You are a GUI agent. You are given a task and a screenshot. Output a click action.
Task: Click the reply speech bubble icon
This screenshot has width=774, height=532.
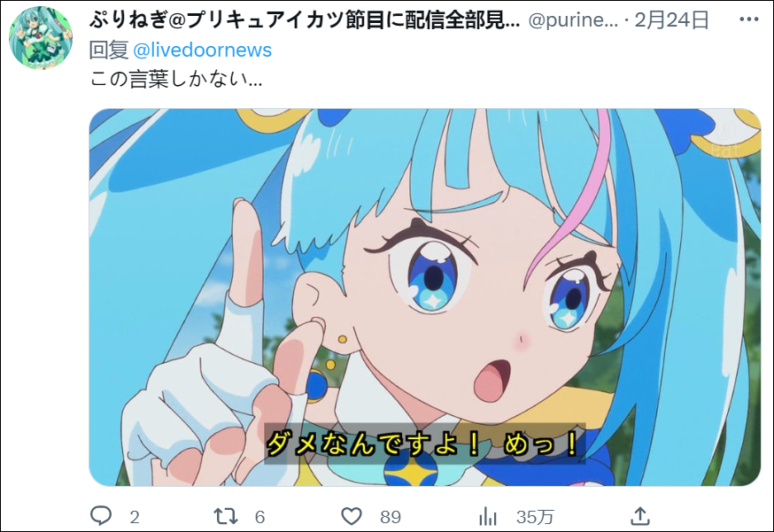point(101,516)
